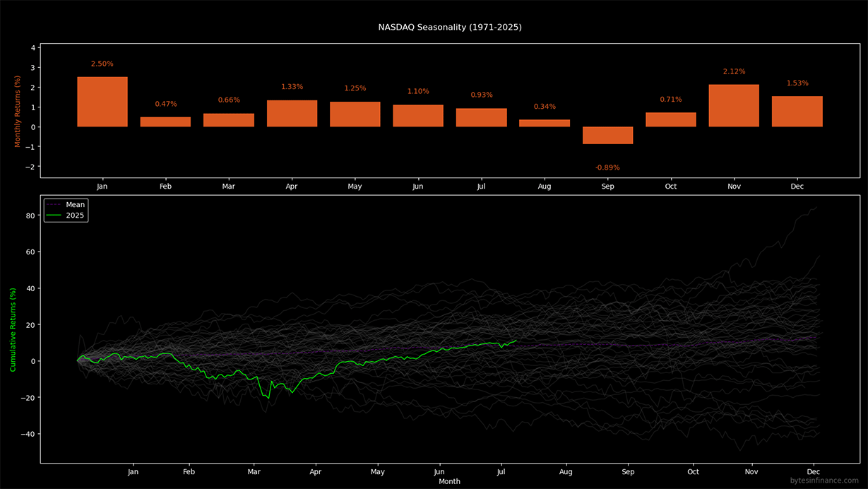Click the Jan tick label under bar chart
Viewport: 868px width, 489px height.
pyautogui.click(x=102, y=187)
